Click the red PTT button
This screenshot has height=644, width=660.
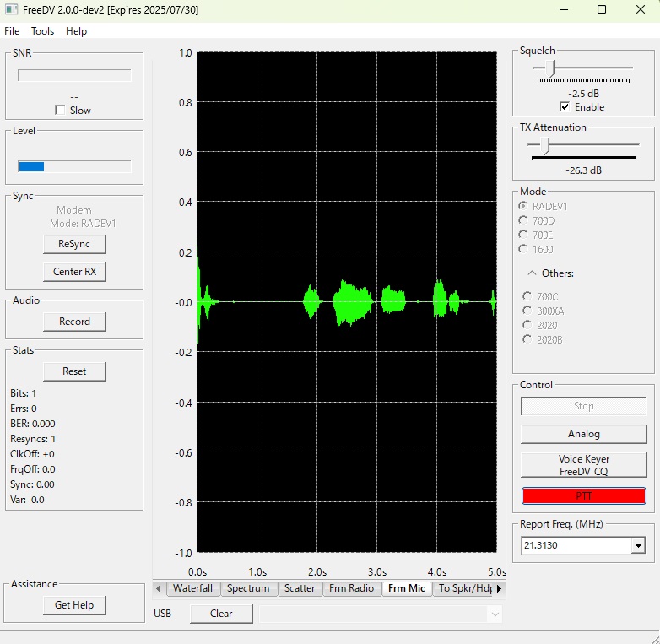pyautogui.click(x=583, y=495)
